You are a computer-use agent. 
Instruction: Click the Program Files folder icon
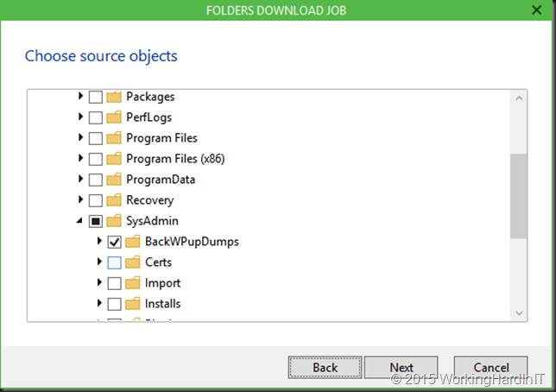(x=114, y=138)
